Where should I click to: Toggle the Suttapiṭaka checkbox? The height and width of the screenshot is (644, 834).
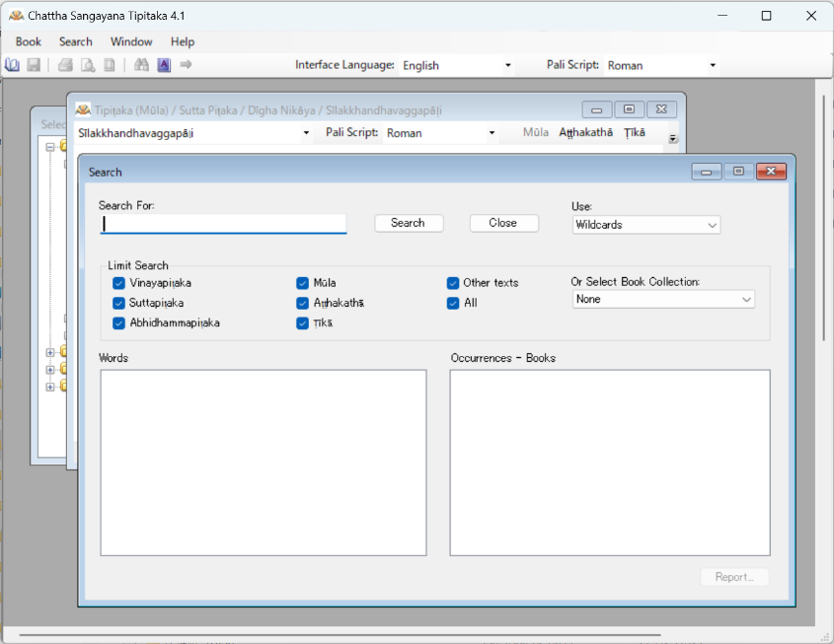coord(118,303)
